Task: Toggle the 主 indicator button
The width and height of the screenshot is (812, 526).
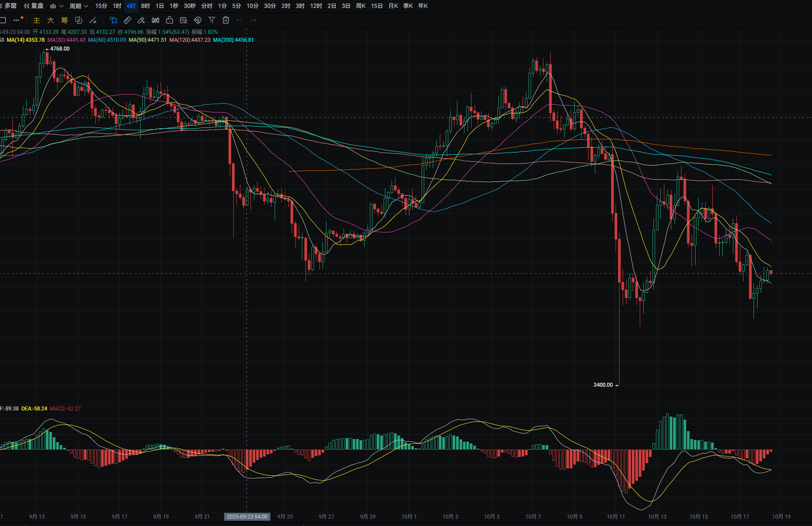Action: point(36,20)
